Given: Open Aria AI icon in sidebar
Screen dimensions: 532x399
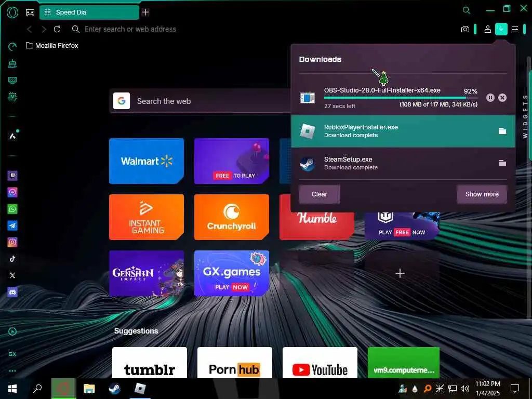Looking at the screenshot, I should pyautogui.click(x=12, y=136).
